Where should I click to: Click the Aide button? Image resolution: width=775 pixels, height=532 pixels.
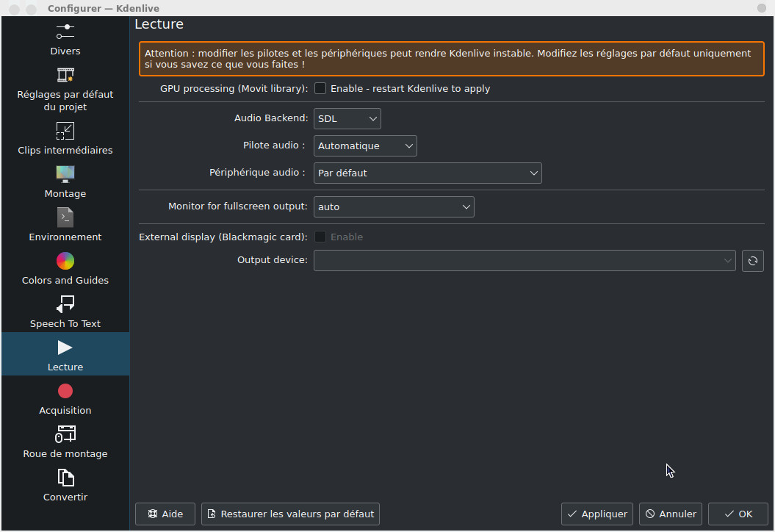pyautogui.click(x=165, y=514)
